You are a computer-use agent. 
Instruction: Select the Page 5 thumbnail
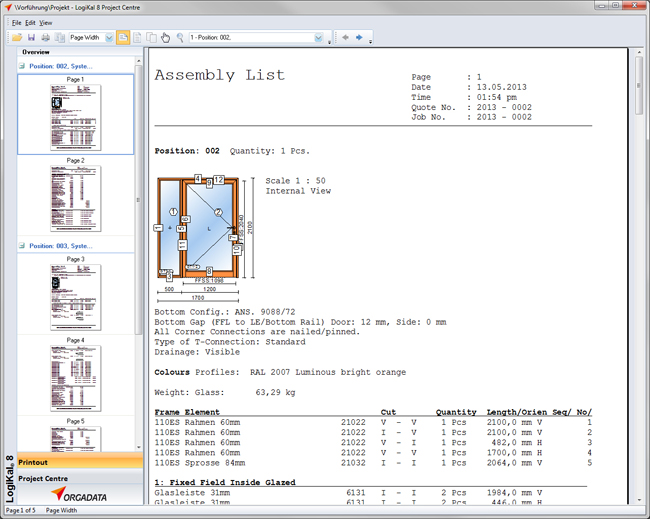pyautogui.click(x=75, y=439)
